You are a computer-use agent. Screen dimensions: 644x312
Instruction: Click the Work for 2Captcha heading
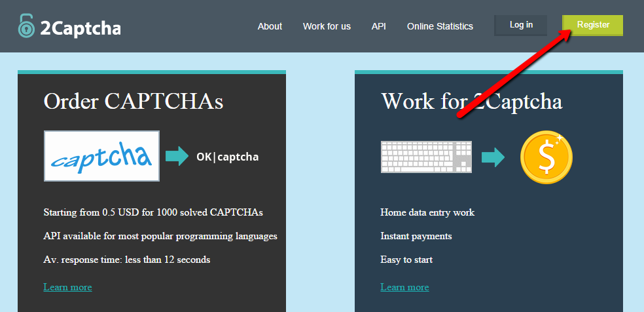point(471,101)
